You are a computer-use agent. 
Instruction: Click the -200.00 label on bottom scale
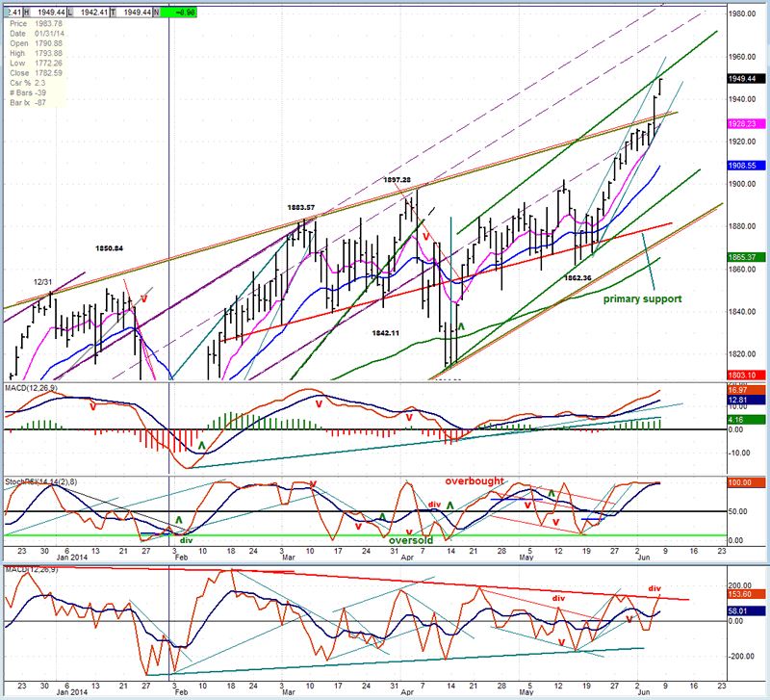739,657
